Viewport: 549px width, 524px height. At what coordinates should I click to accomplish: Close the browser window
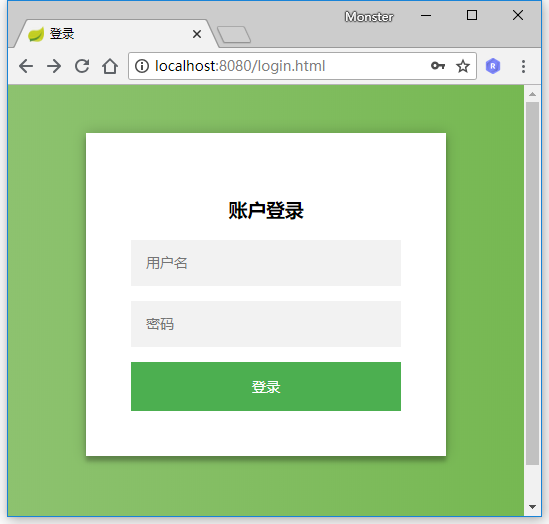tap(518, 15)
